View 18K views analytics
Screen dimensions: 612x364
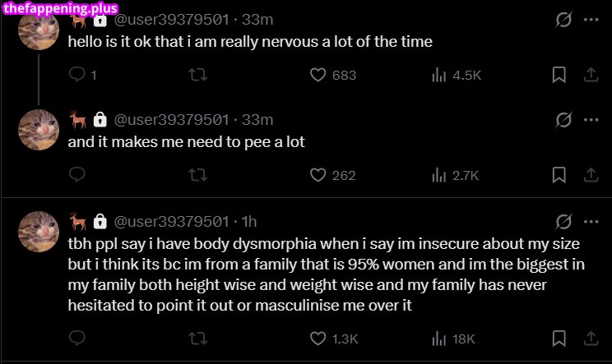pos(439,338)
